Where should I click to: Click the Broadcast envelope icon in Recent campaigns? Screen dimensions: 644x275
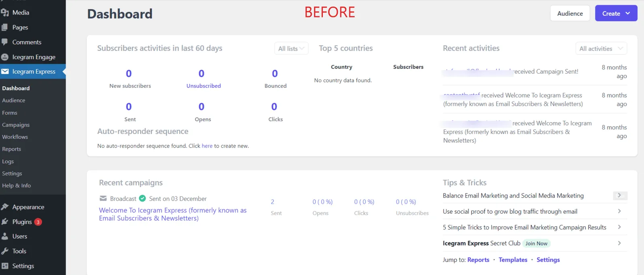pyautogui.click(x=103, y=198)
